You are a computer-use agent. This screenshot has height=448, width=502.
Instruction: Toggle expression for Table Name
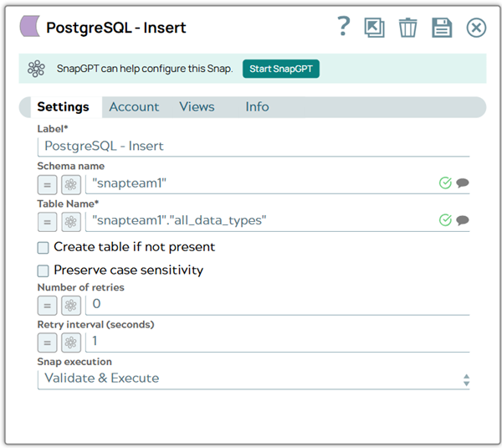point(48,222)
